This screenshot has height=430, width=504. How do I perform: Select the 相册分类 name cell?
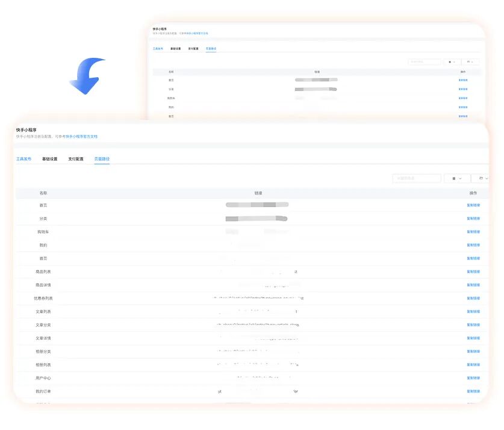coord(43,351)
